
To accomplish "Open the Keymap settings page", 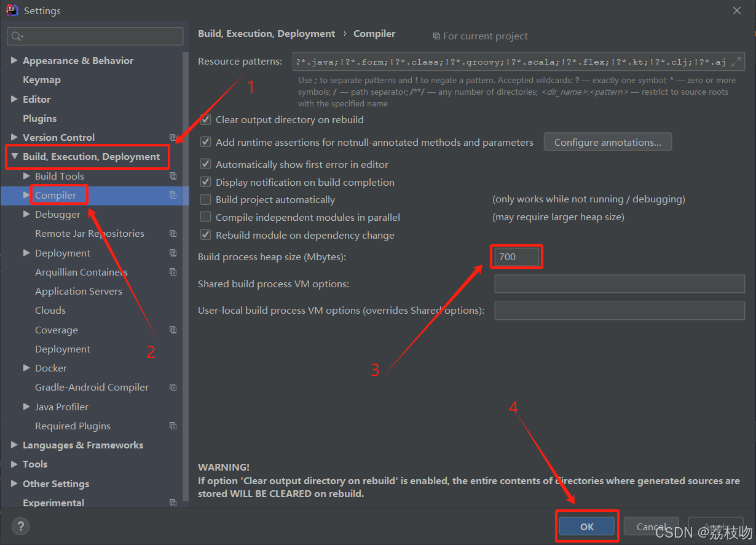I will [x=41, y=80].
